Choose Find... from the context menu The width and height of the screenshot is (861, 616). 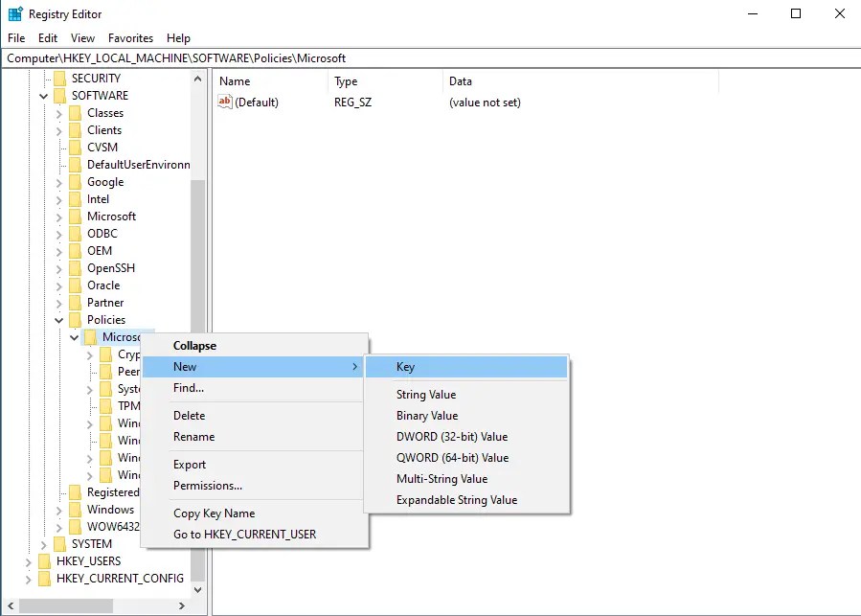[191, 388]
